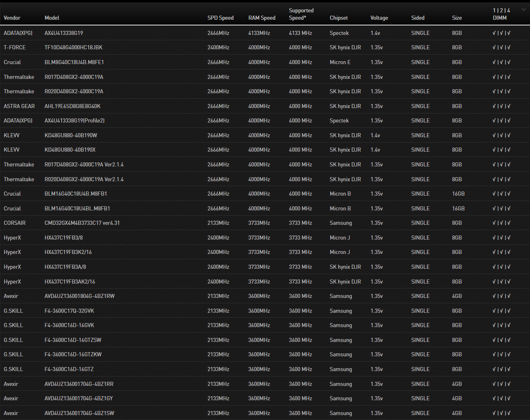Click the Size column header
Screen dimensions: 530x420
click(457, 18)
